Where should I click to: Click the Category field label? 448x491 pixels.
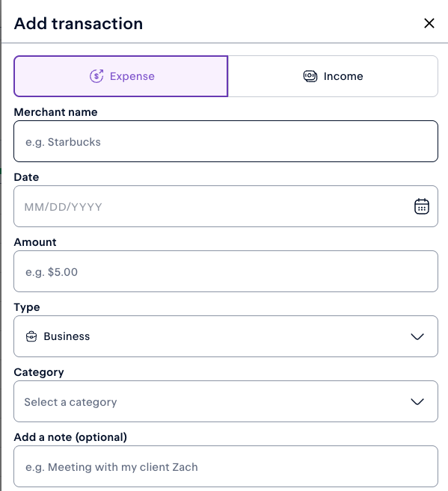pyautogui.click(x=39, y=372)
